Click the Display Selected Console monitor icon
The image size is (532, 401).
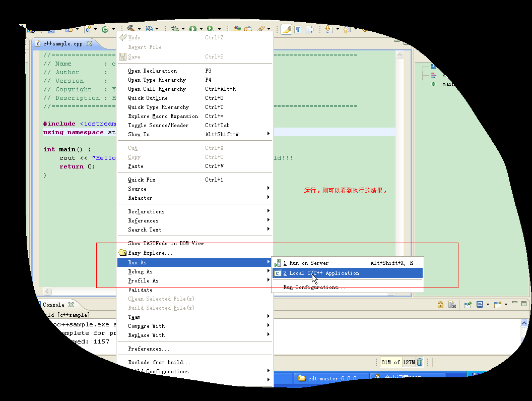[x=480, y=305]
